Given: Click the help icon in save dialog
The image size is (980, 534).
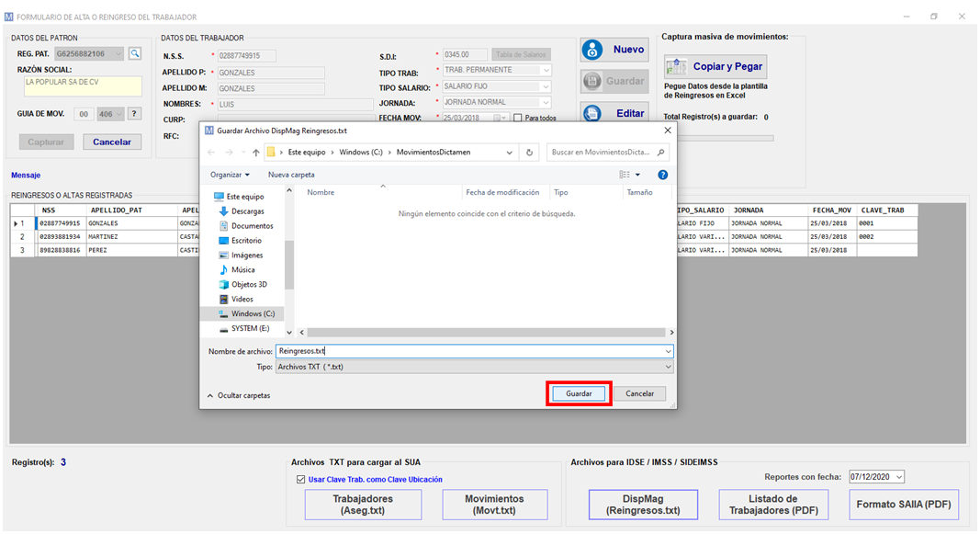Looking at the screenshot, I should tap(662, 175).
